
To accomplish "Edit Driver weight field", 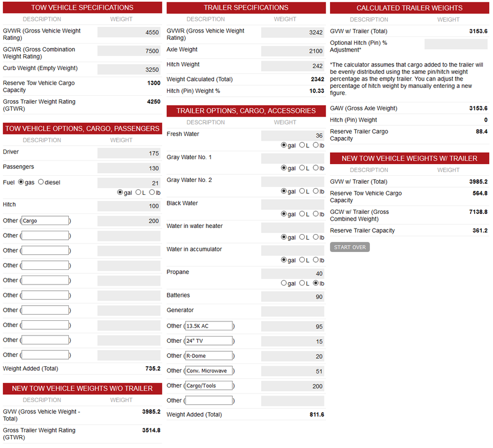I will pyautogui.click(x=129, y=154).
